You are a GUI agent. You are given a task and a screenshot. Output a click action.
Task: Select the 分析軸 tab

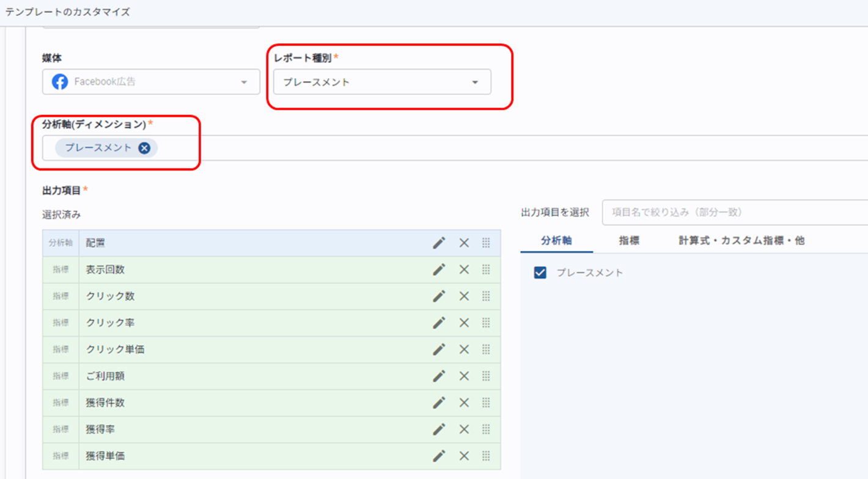coord(556,241)
